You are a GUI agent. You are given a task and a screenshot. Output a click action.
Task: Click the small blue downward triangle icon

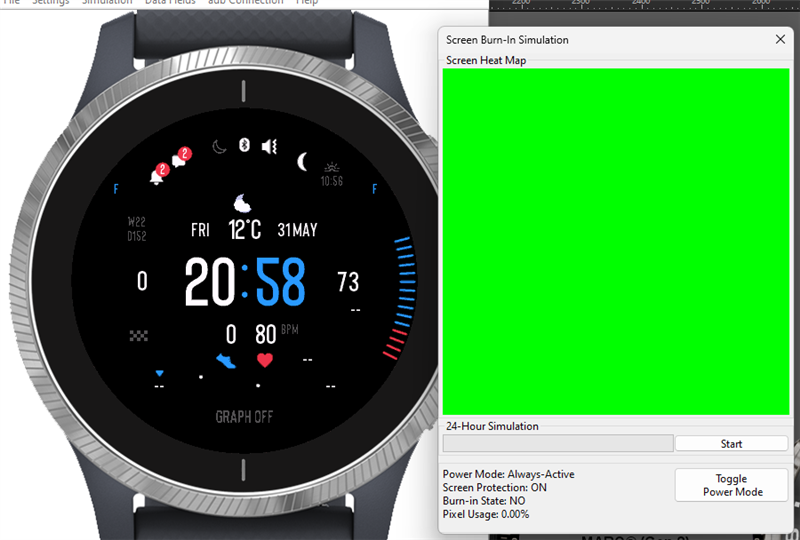159,374
